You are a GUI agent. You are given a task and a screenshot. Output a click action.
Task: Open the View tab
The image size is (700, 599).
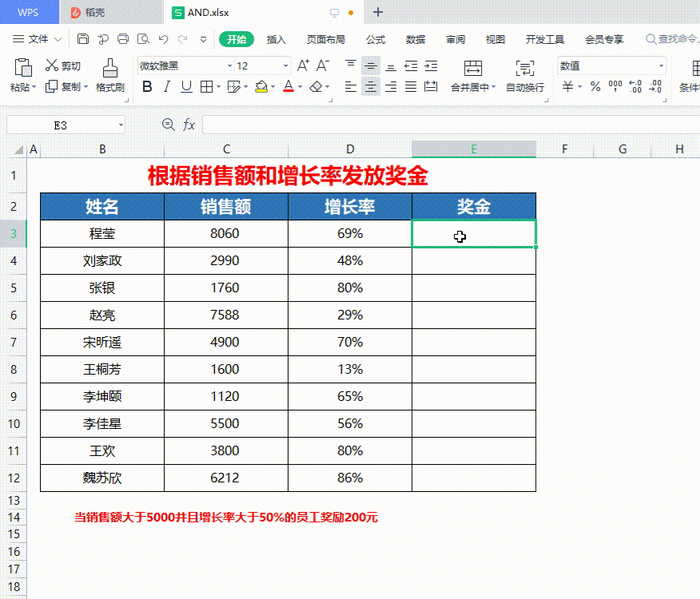(495, 39)
